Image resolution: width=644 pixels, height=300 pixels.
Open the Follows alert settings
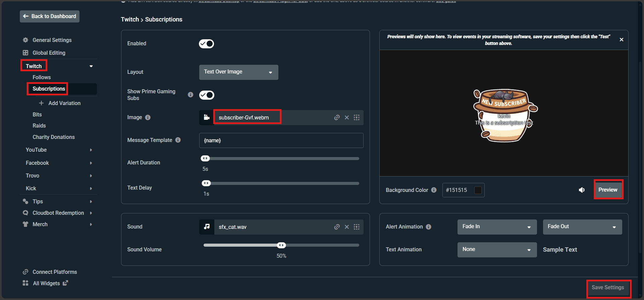click(x=42, y=77)
